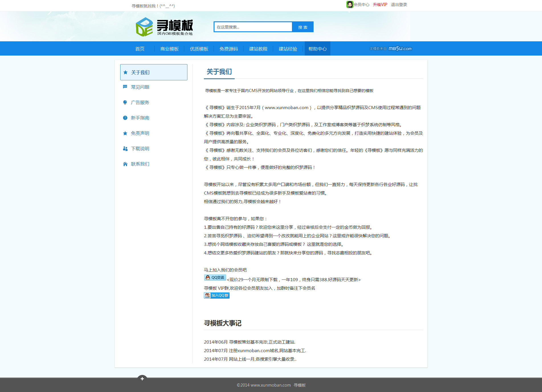
Task: Click the 寻模板 cube logo
Action: (144, 27)
